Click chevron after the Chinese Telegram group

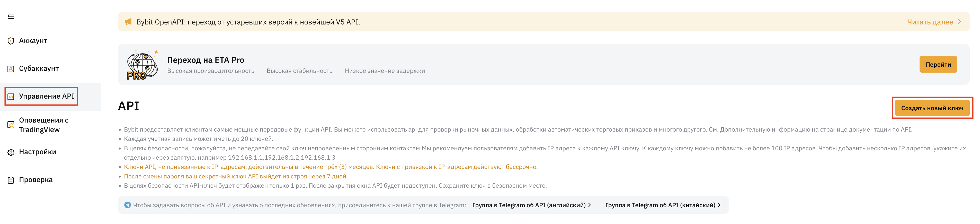click(719, 205)
